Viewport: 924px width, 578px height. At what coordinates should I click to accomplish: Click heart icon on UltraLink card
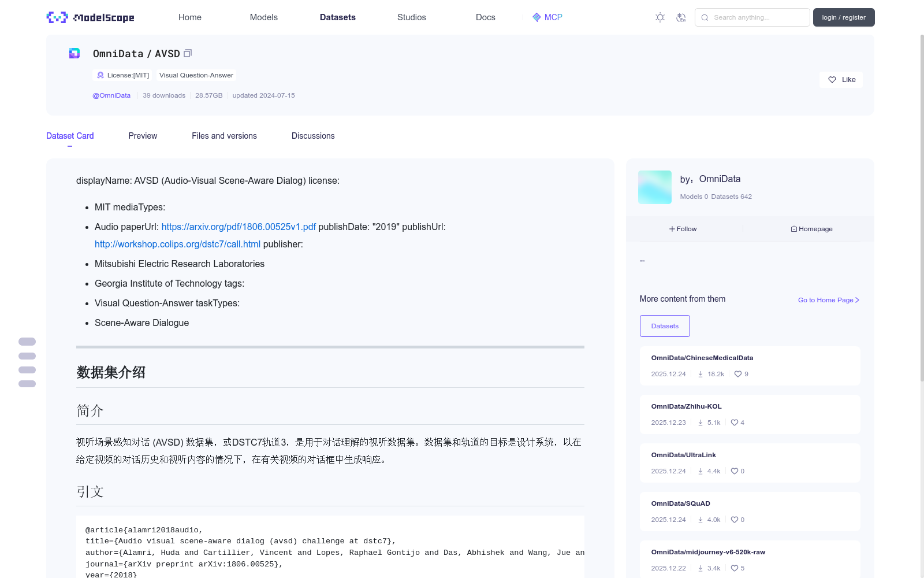(x=735, y=471)
